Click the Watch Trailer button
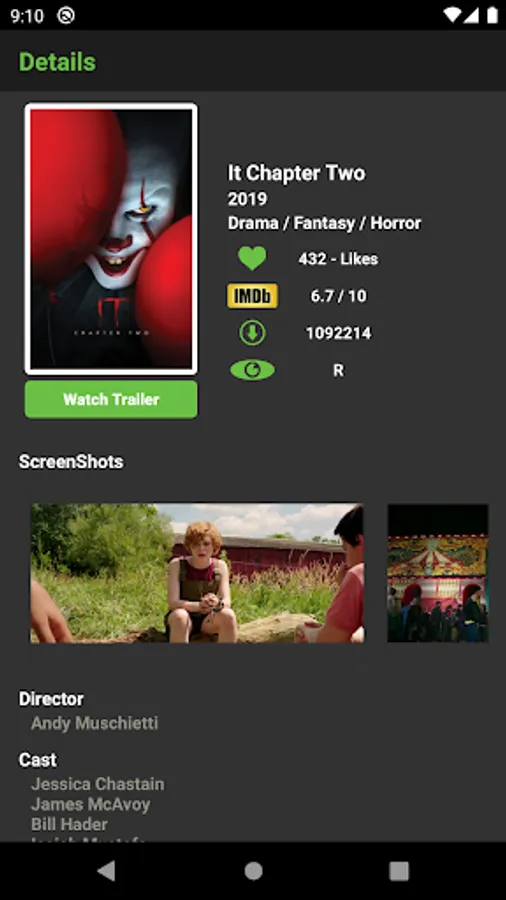 coord(111,399)
